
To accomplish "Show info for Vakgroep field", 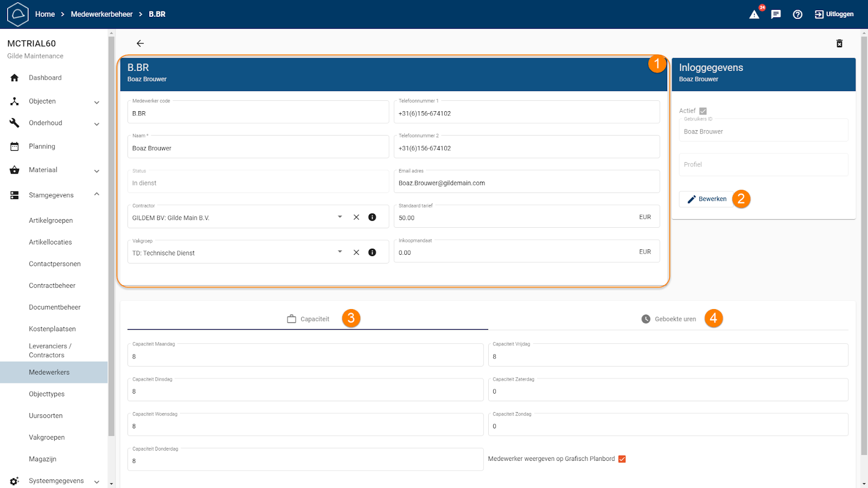I will coord(372,252).
